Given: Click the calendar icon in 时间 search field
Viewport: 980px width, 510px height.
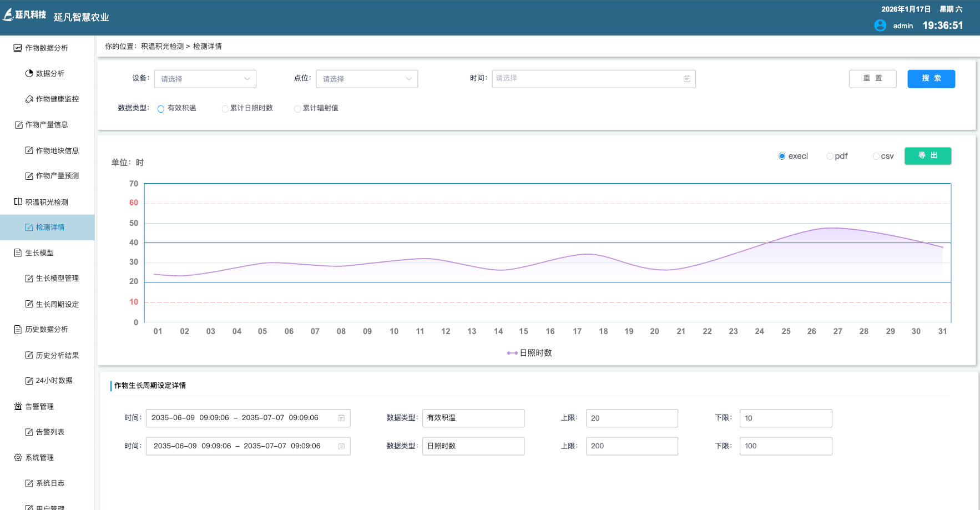Looking at the screenshot, I should point(686,79).
